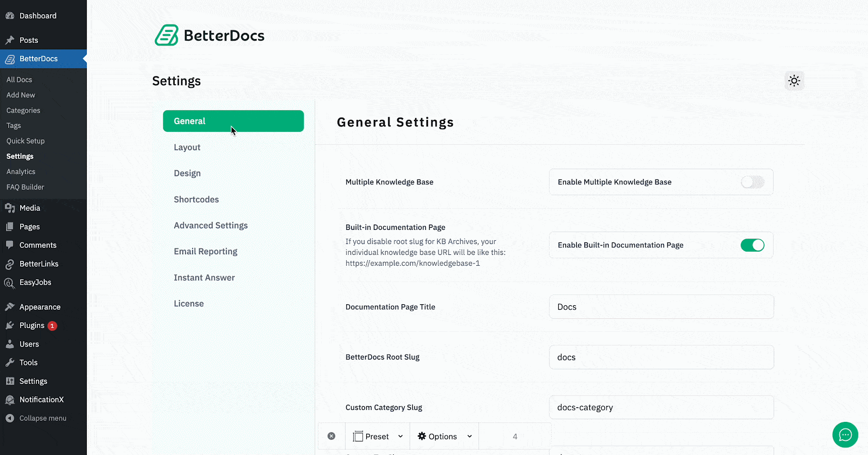868x455 pixels.
Task: Open the live chat bubble icon
Action: tap(845, 435)
